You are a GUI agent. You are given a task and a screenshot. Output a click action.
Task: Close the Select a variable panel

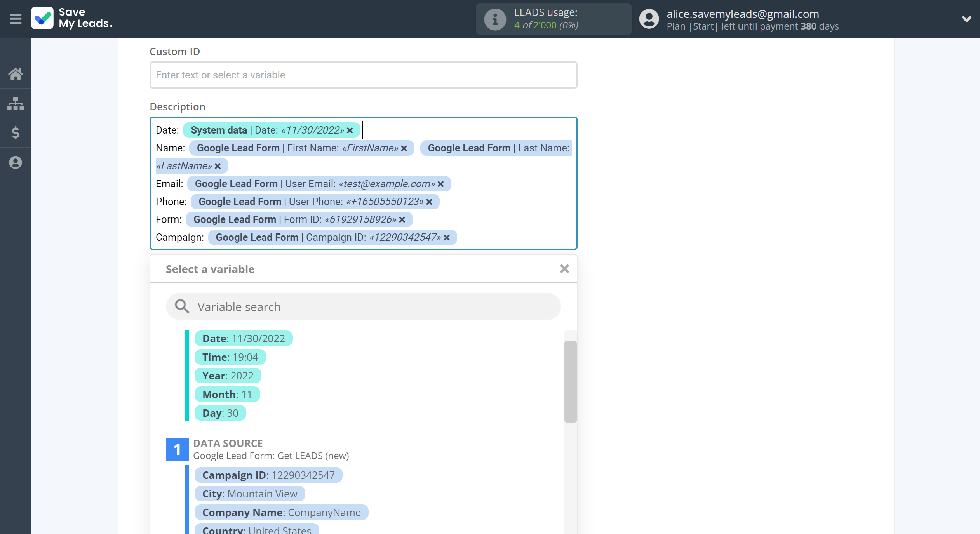point(564,269)
